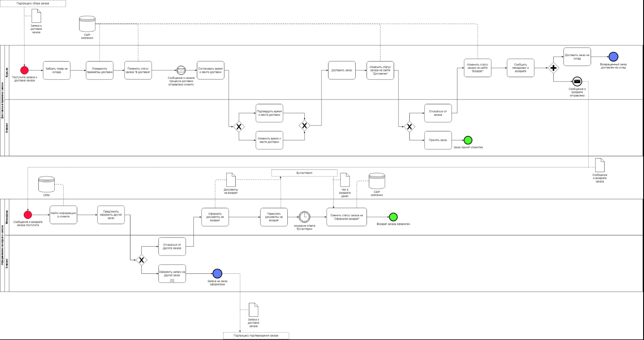Screen dimensions: 644x340
Task: Select task 'Определить параметры доставки'
Action: [x=99, y=70]
